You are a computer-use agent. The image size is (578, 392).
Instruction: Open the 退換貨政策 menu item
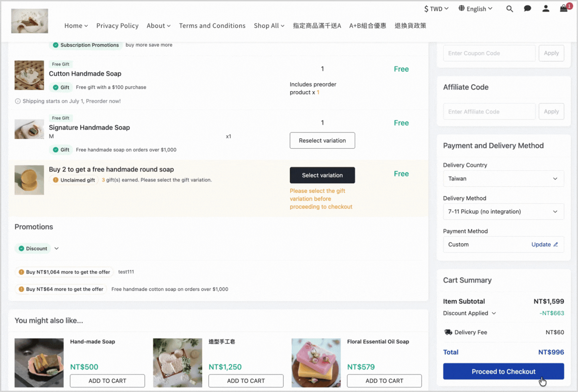[x=410, y=26]
